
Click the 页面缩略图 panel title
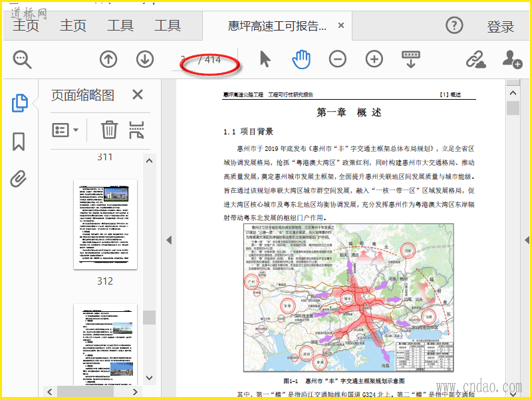pos(82,95)
